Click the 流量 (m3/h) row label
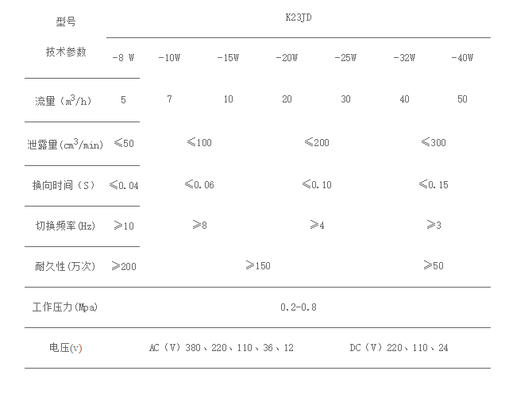Image resolution: width=532 pixels, height=394 pixels. point(66,100)
